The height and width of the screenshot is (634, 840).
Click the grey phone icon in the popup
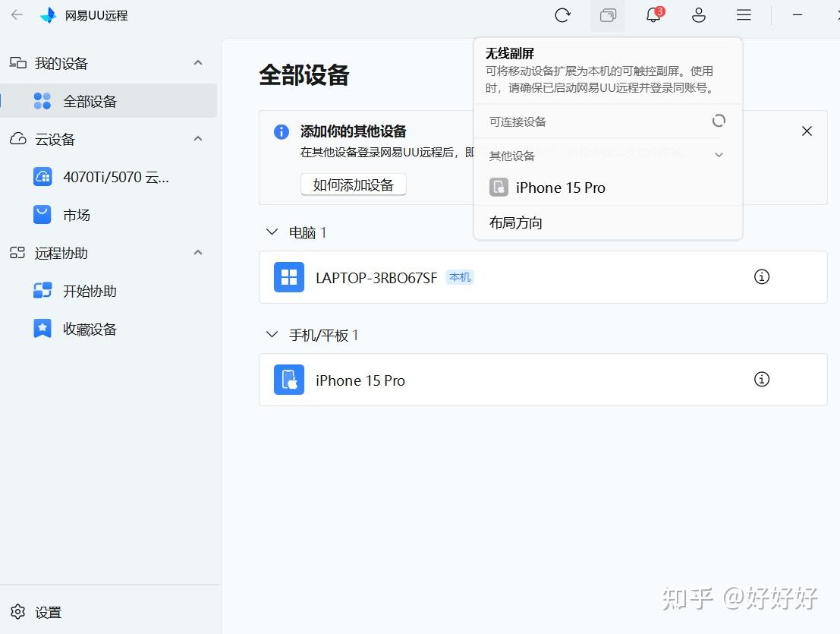(x=499, y=188)
